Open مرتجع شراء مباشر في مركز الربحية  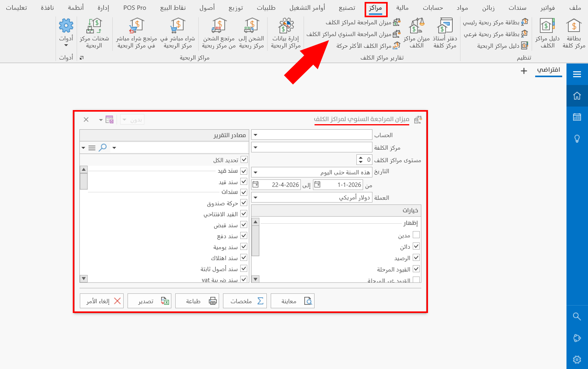136,34
